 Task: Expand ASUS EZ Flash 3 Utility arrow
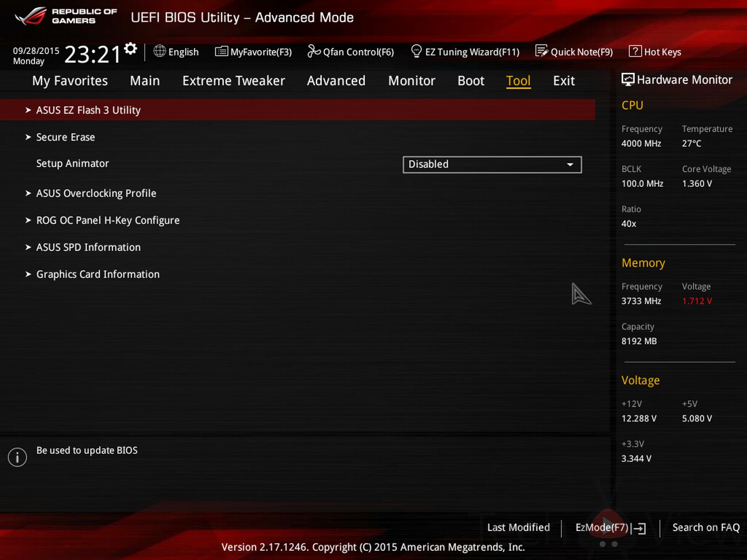point(28,110)
